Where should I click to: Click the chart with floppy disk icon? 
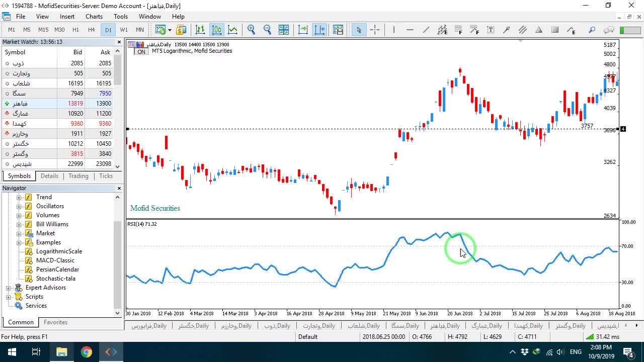[338, 30]
